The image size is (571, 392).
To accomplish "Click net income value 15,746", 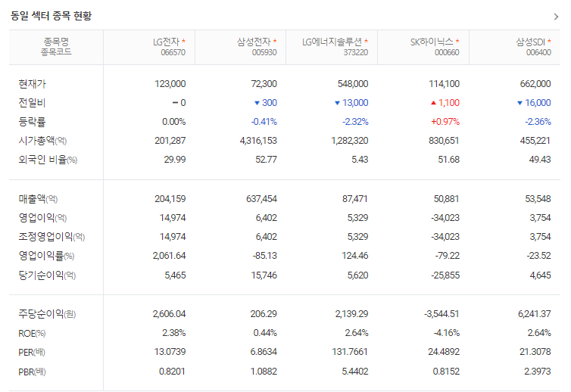I will [x=264, y=275].
